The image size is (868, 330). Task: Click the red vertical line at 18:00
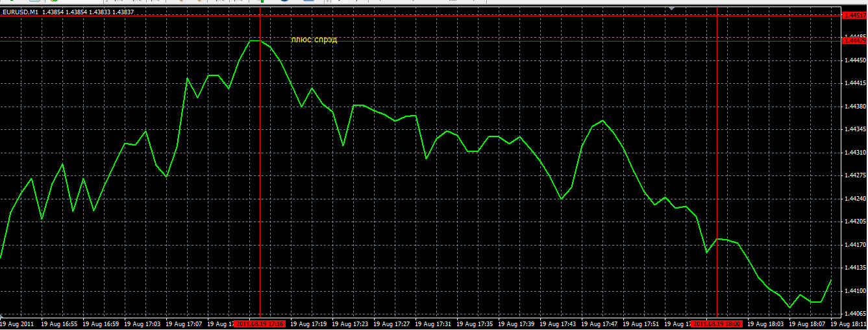(717, 162)
